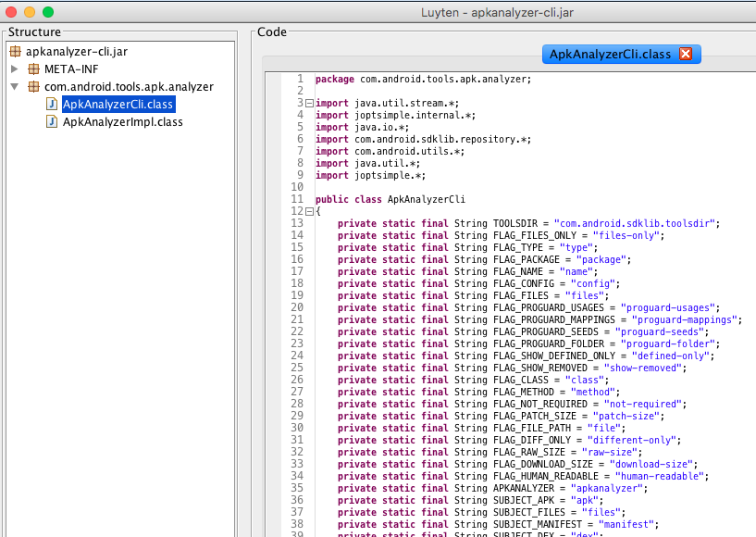Click the apkanalyzer-cli.jar archive icon
Image resolution: width=756 pixels, height=537 pixels.
click(15, 51)
